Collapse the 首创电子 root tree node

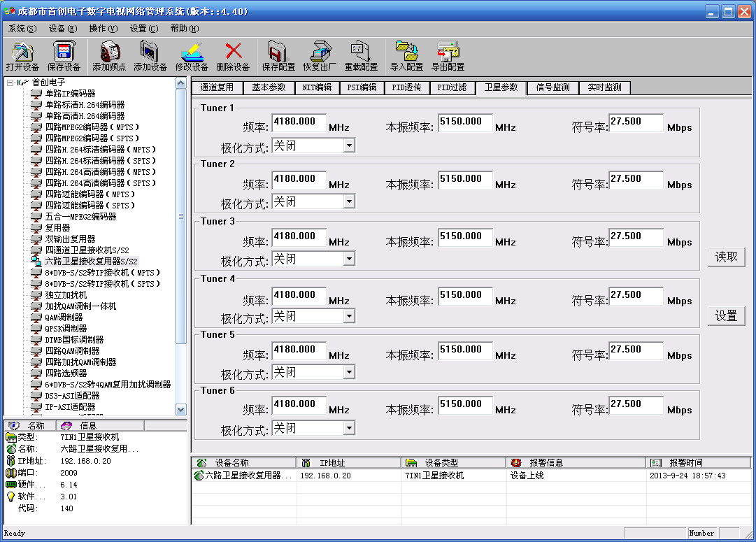[10, 83]
